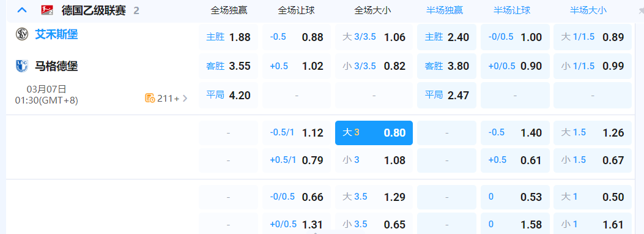The height and width of the screenshot is (234, 644).
Task: Expand the 211+ markets arrow
Action: (185, 98)
